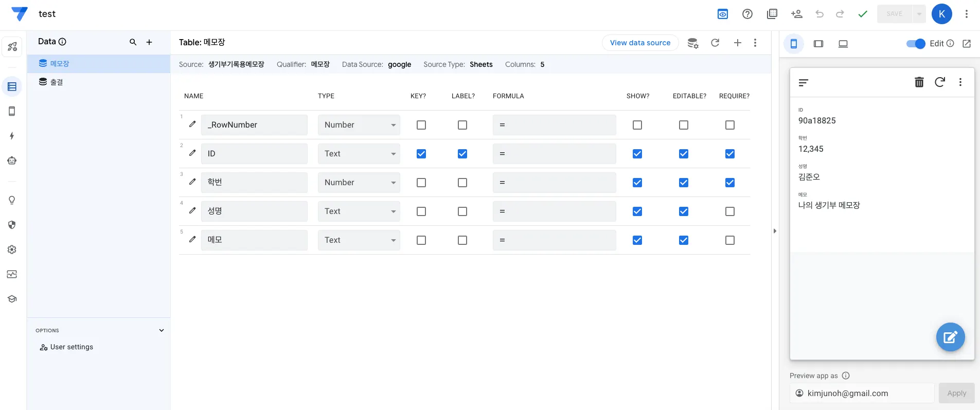Open the Automation bolt icon in sidebar
Screen dimensions: 980x410
coord(12,136)
